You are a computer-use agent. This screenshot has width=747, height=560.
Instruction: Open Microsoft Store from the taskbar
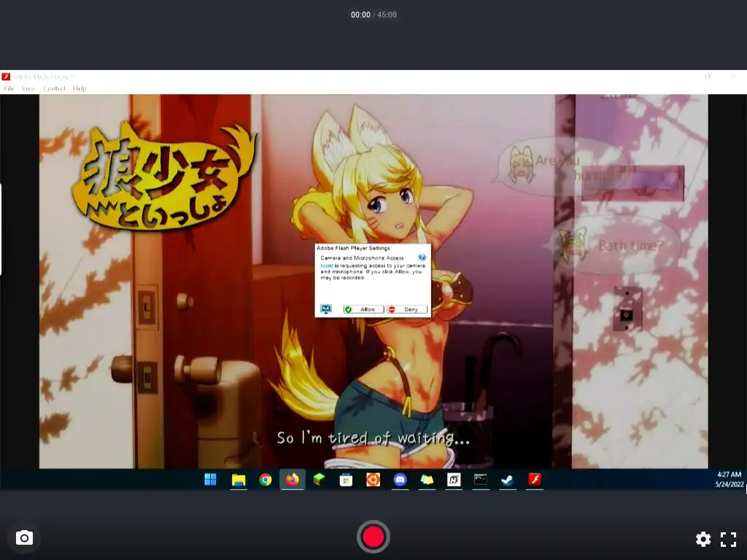point(346,480)
